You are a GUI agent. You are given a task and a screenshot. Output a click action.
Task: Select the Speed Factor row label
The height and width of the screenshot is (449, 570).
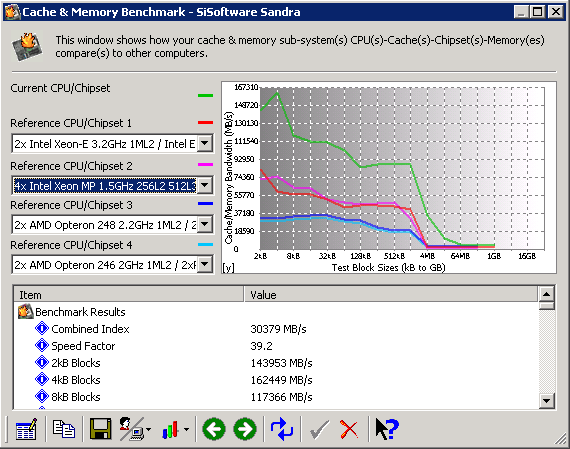pos(83,346)
